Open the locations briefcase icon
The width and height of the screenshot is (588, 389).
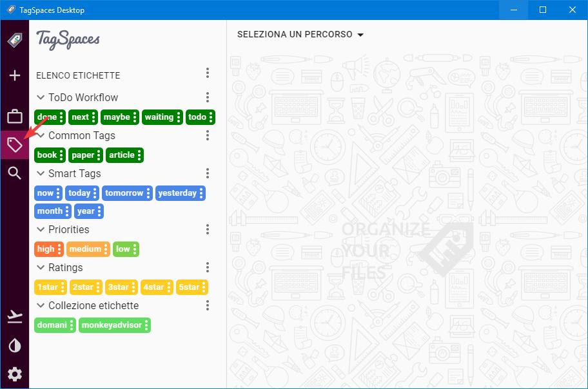click(15, 116)
